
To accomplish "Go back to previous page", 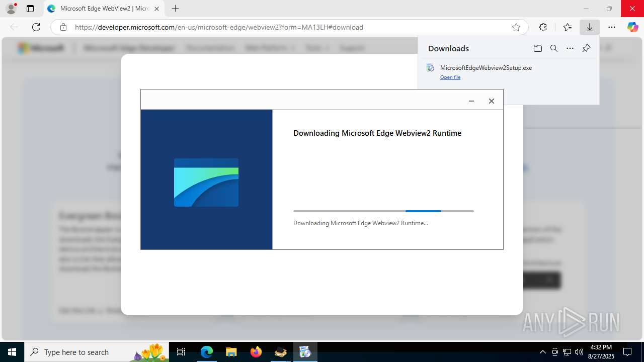I will [14, 27].
